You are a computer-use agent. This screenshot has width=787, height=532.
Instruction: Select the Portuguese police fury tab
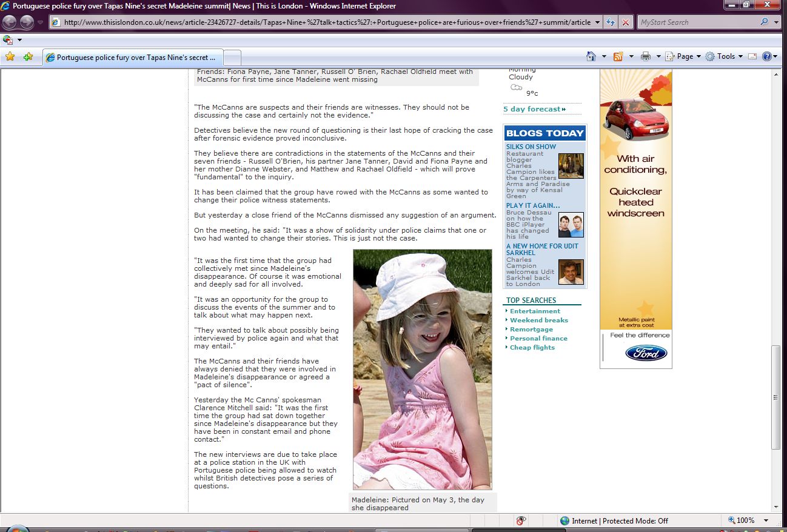click(133, 58)
